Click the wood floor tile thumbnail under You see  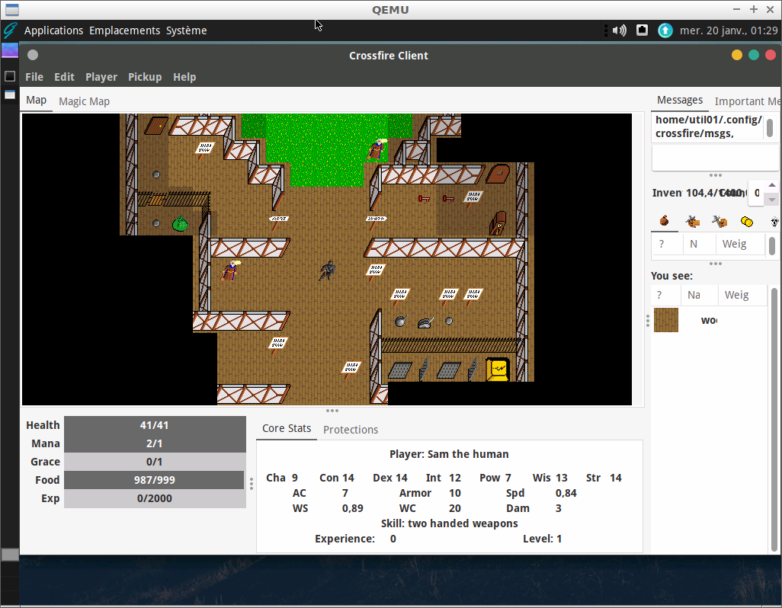666,320
